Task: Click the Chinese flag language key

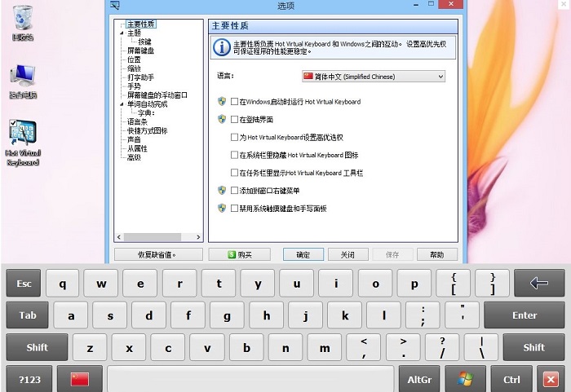Action: [80, 379]
